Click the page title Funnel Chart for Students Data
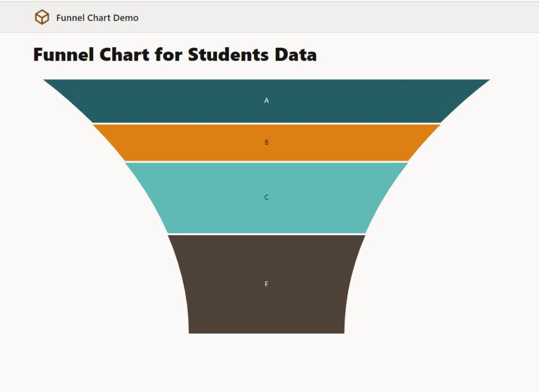Image resolution: width=539 pixels, height=392 pixels. click(x=175, y=54)
